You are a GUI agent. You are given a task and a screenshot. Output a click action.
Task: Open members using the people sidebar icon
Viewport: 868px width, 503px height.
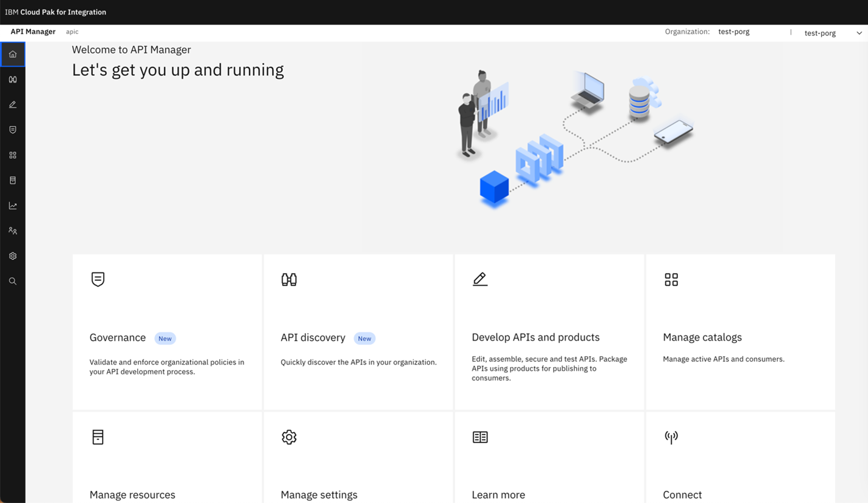13,230
